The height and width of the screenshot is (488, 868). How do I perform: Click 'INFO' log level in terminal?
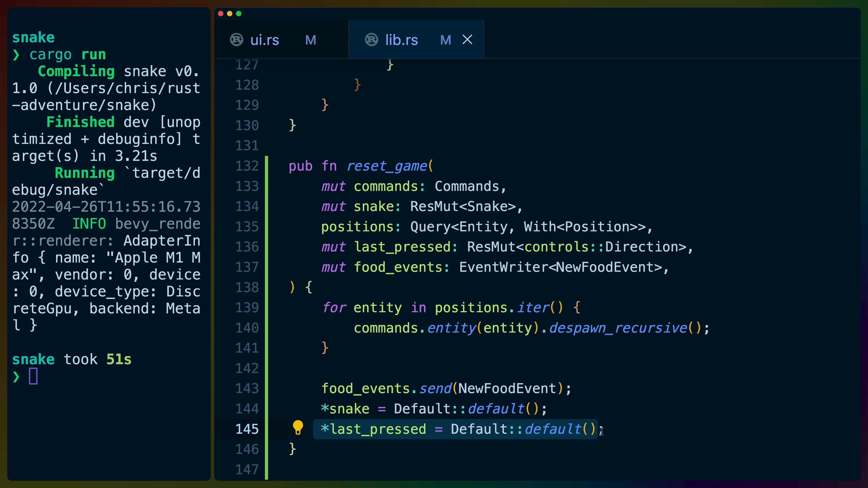pos(89,224)
